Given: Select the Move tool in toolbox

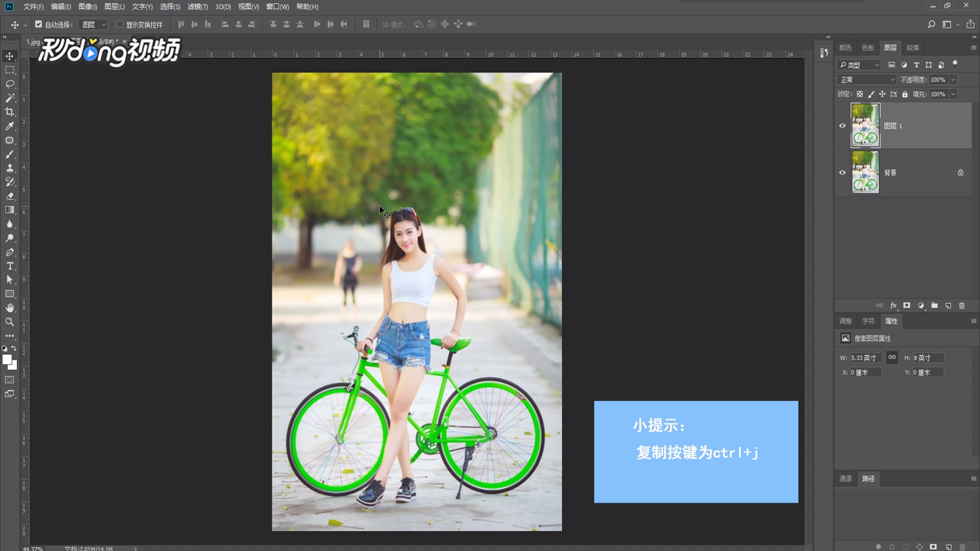Looking at the screenshot, I should 10,56.
